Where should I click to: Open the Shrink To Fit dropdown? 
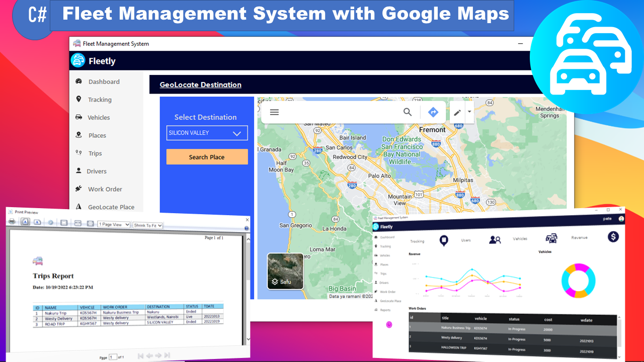[147, 225]
